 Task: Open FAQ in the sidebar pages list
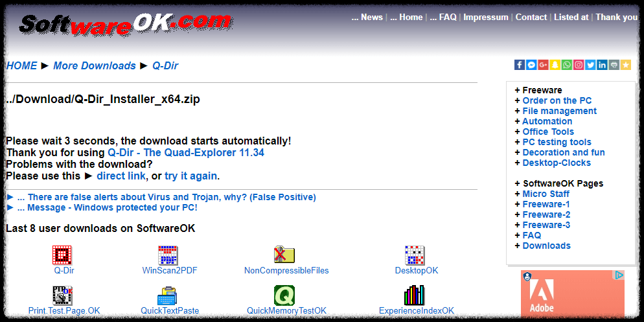click(x=532, y=235)
